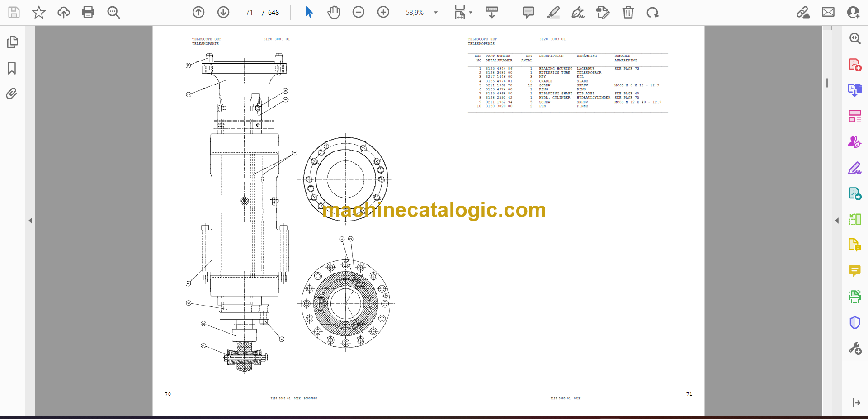Click the 'TELESCOPE SET' heading on page 71

[x=482, y=39]
